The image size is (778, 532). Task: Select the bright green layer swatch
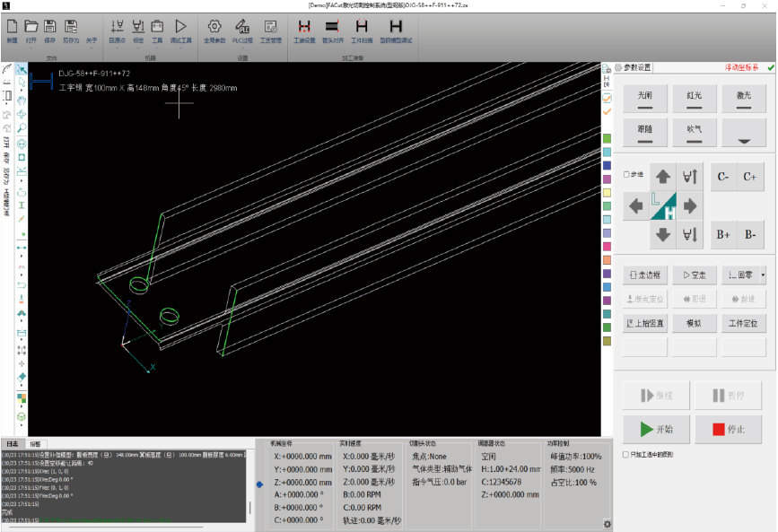tap(607, 138)
